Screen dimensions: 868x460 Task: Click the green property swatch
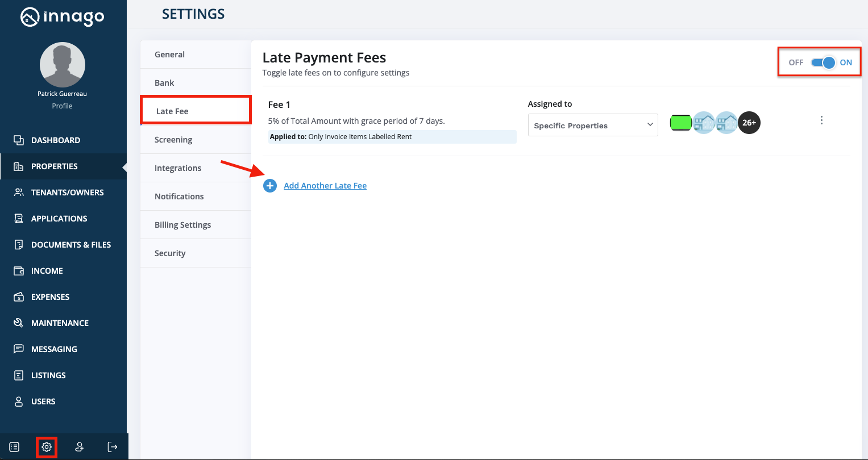coord(680,123)
